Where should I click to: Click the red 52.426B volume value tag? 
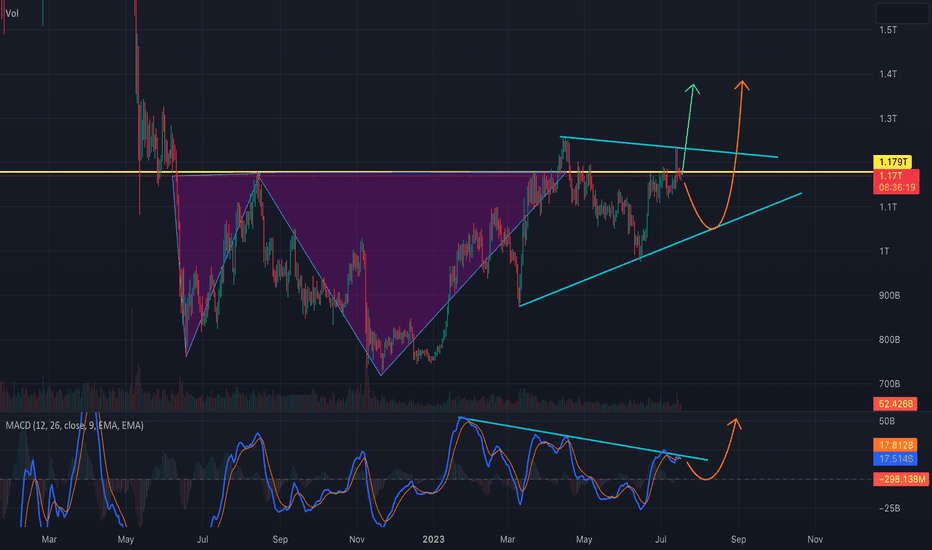coord(895,404)
